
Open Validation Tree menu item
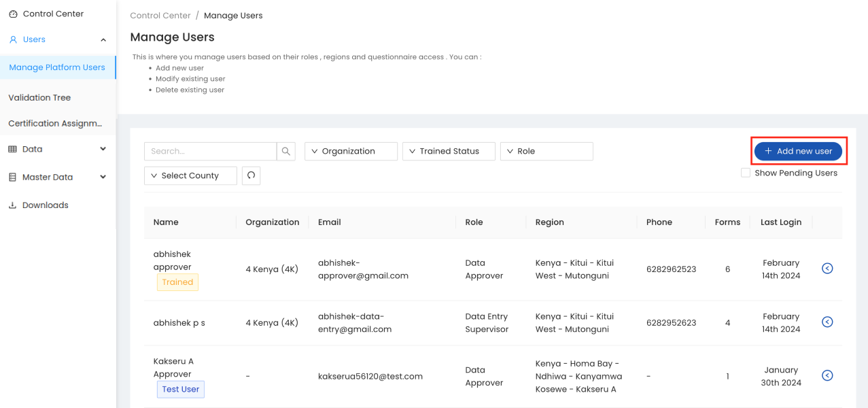pos(39,97)
